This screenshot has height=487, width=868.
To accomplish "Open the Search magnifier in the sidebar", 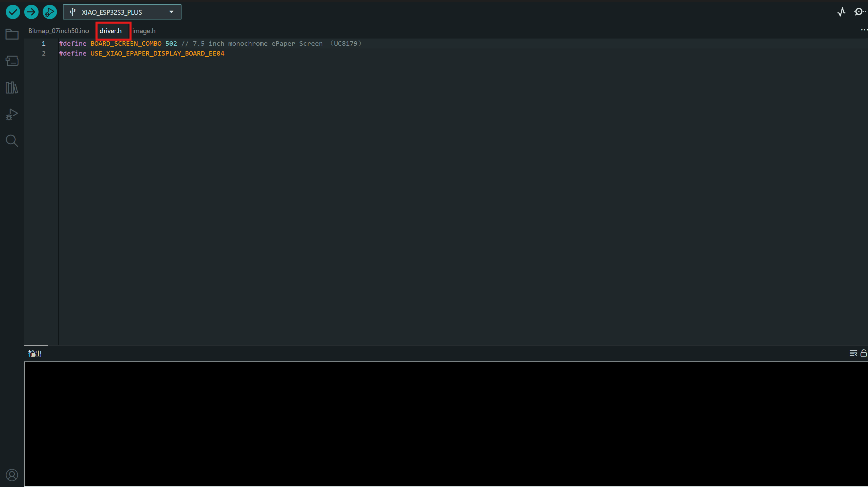I will pyautogui.click(x=12, y=141).
